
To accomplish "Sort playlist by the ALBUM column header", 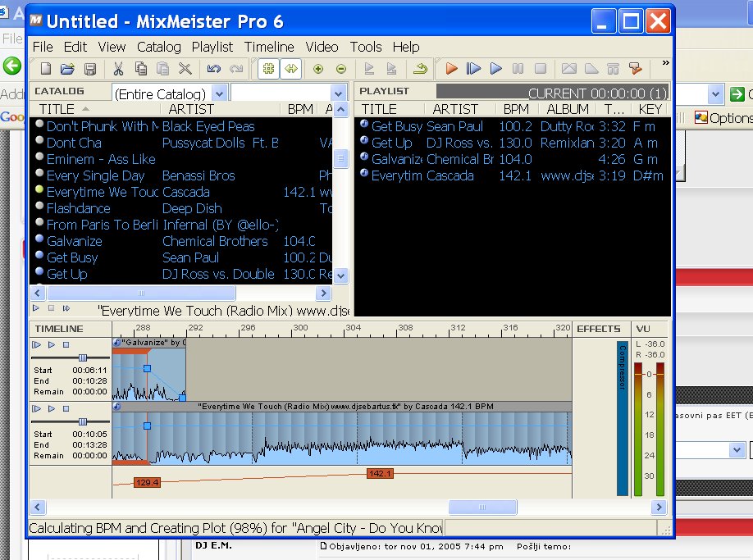I will [568, 109].
